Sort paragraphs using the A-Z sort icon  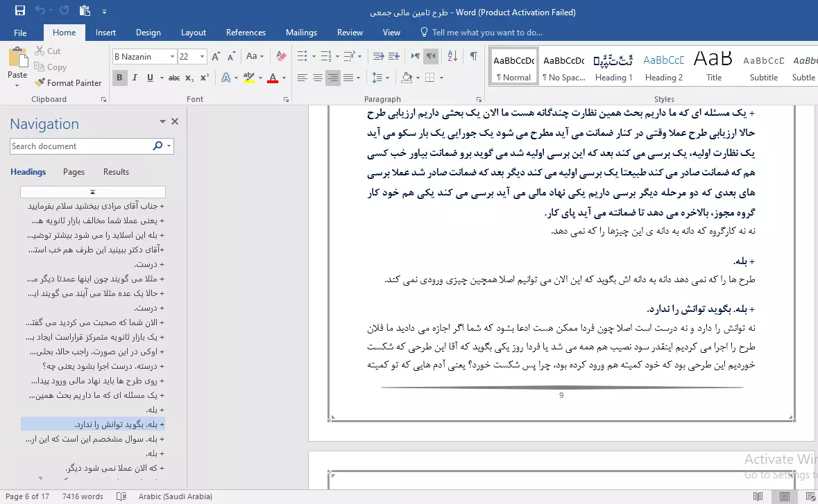(x=452, y=56)
